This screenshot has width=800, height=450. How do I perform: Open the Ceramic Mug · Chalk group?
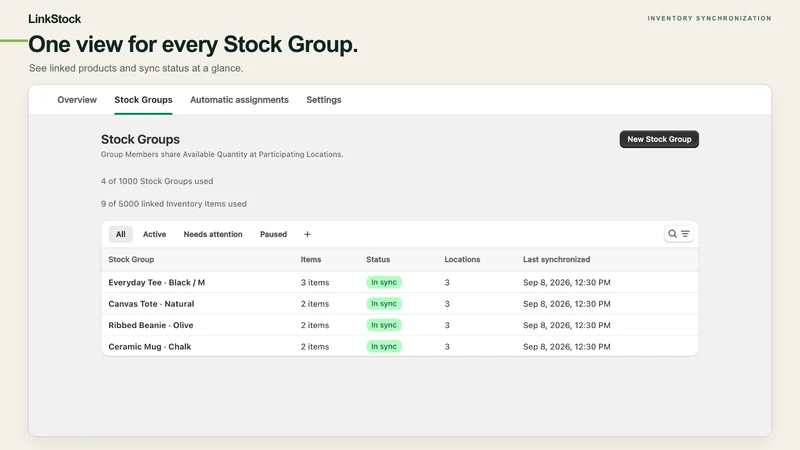pos(150,346)
